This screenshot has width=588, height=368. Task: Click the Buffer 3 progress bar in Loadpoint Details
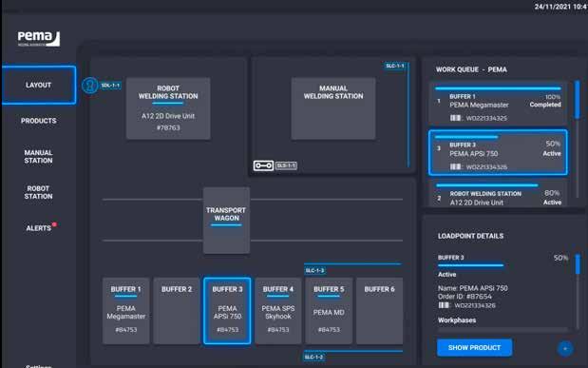click(x=470, y=265)
